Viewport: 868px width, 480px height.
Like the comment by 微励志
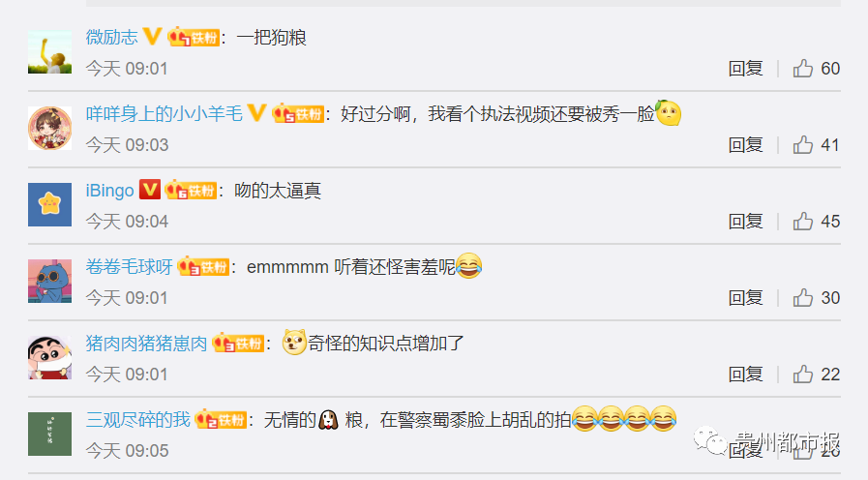[x=802, y=69]
